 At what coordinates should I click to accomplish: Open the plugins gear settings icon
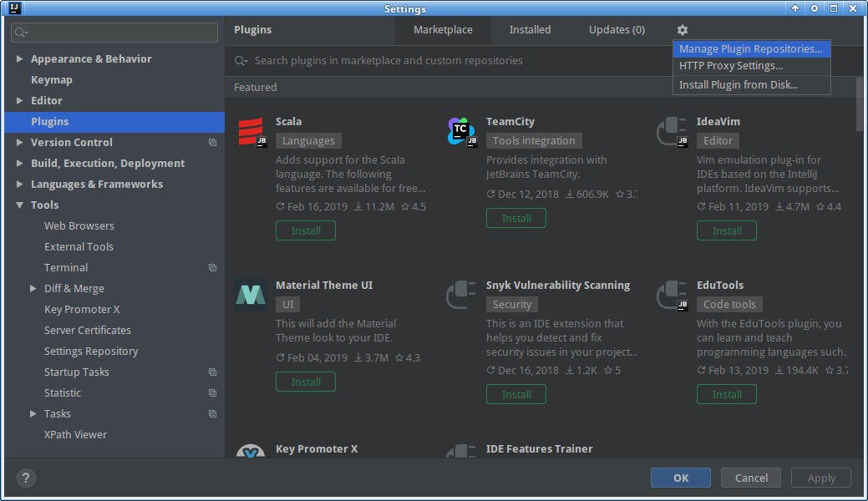(x=683, y=30)
